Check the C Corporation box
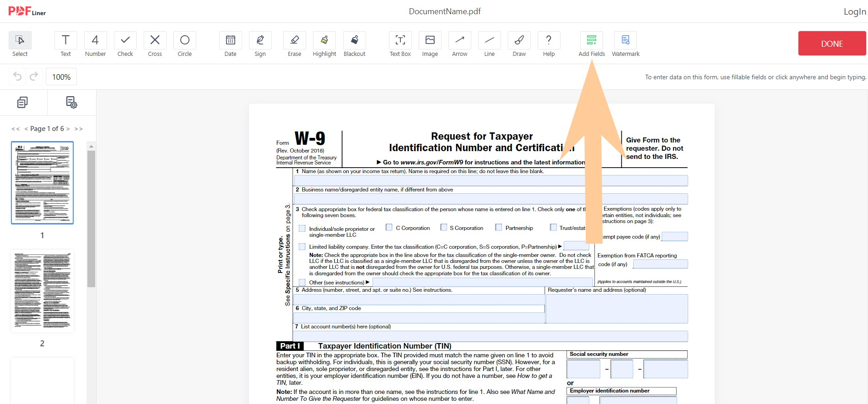The height and width of the screenshot is (404, 868). tap(389, 227)
